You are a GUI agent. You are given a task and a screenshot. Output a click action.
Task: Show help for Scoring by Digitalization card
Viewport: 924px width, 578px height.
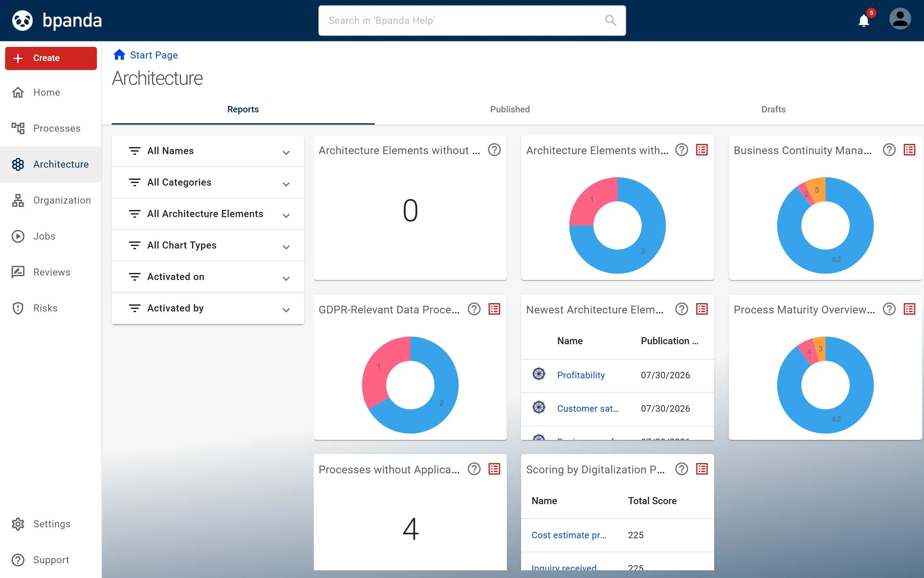[x=681, y=469]
